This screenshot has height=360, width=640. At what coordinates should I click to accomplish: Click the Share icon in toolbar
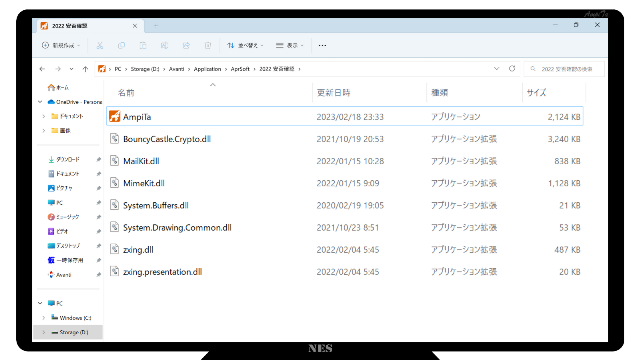tap(186, 45)
